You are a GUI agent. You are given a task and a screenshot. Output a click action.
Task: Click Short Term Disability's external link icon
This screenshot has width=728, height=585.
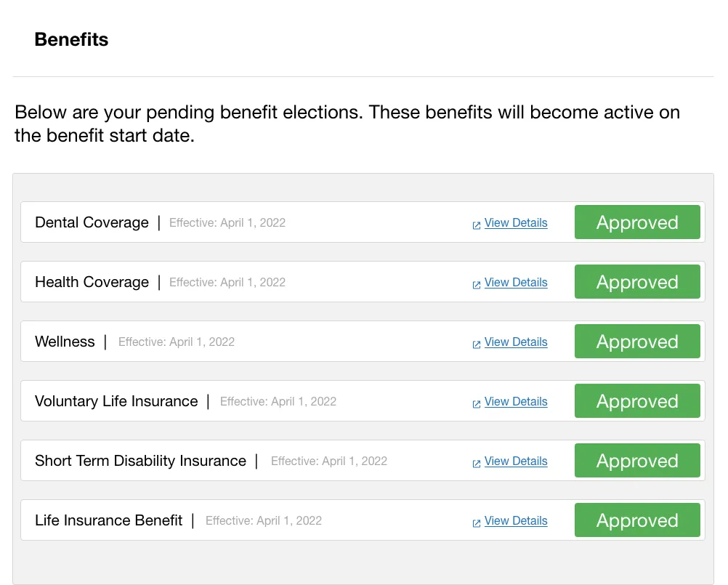pos(477,461)
